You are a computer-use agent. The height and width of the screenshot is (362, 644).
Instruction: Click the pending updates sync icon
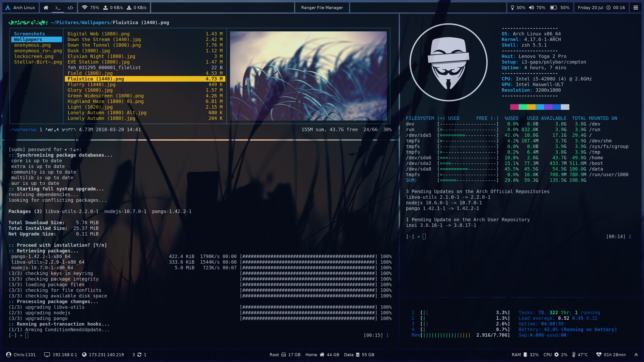(x=139, y=355)
